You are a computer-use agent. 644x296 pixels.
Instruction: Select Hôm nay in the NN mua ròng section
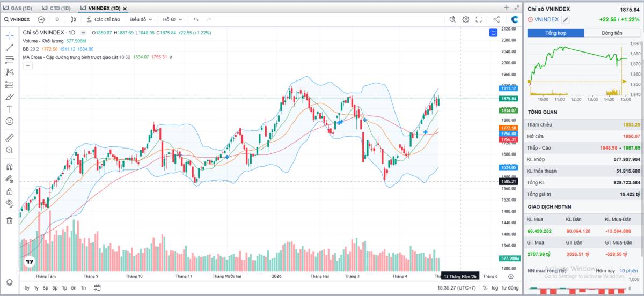click(605, 271)
